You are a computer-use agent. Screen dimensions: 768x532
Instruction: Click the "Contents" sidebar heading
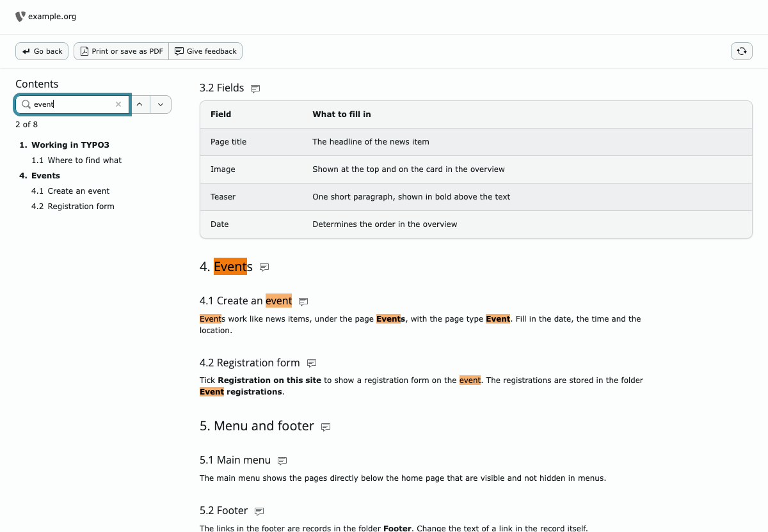36,84
